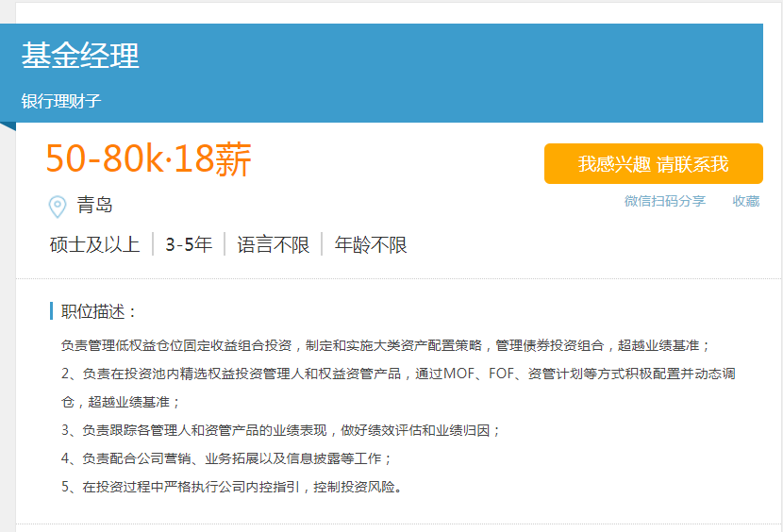
Task: Click the 青岛 city label
Action: [95, 205]
